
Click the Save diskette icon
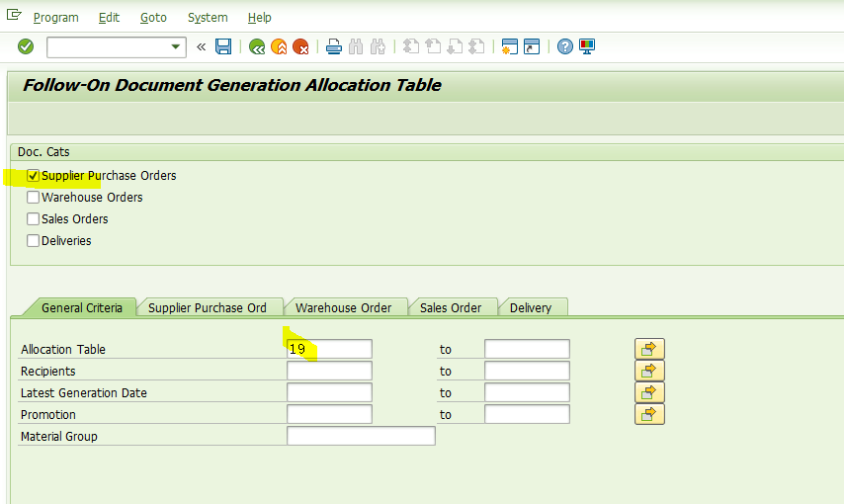[x=223, y=46]
